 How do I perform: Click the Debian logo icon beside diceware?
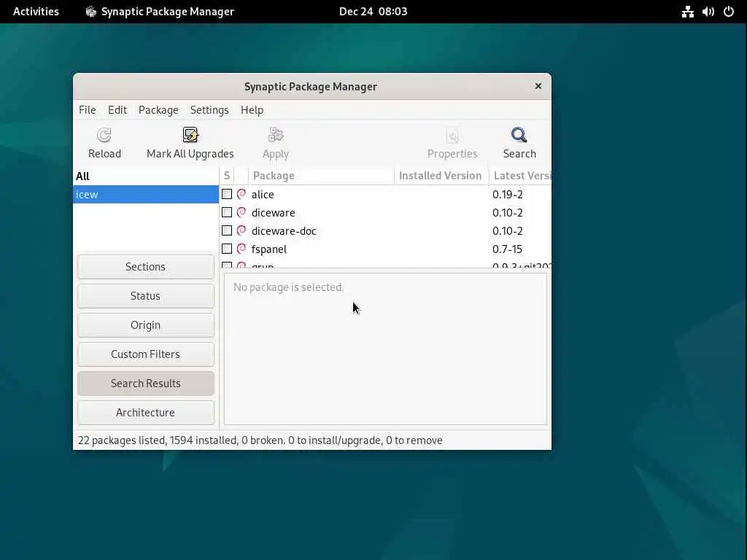(x=241, y=212)
